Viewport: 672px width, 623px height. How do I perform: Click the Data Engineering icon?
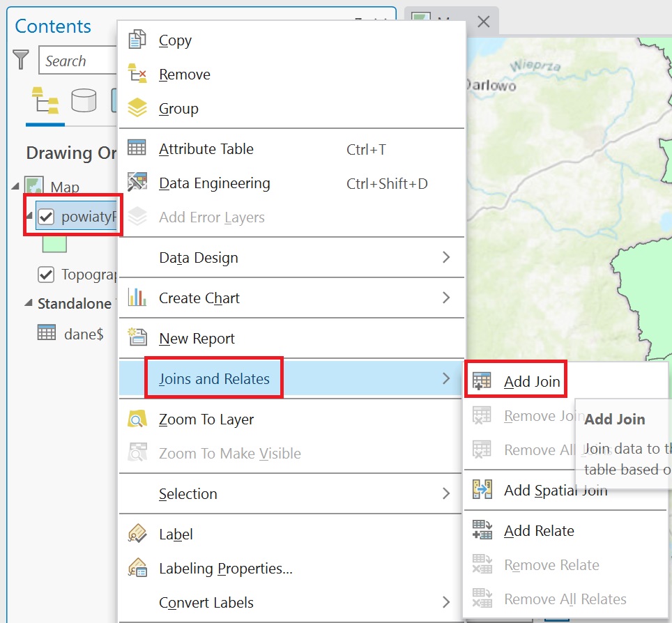[x=137, y=183]
